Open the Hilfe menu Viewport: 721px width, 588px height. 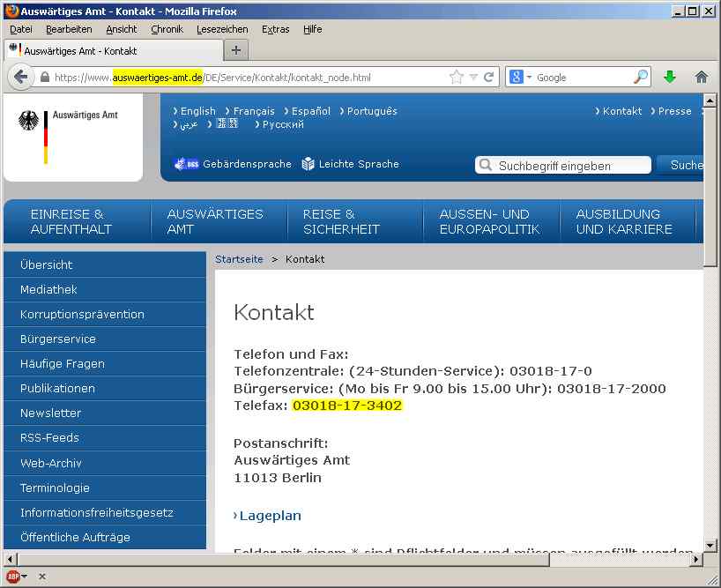(x=312, y=29)
